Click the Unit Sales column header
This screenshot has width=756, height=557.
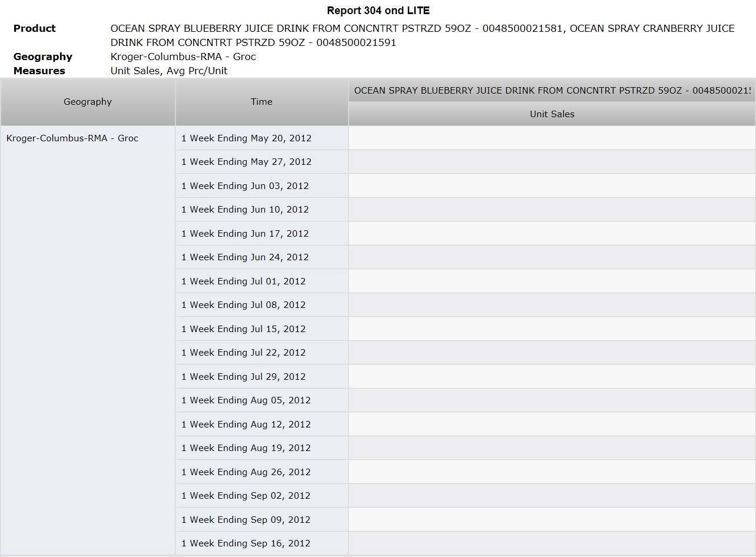pyautogui.click(x=552, y=114)
